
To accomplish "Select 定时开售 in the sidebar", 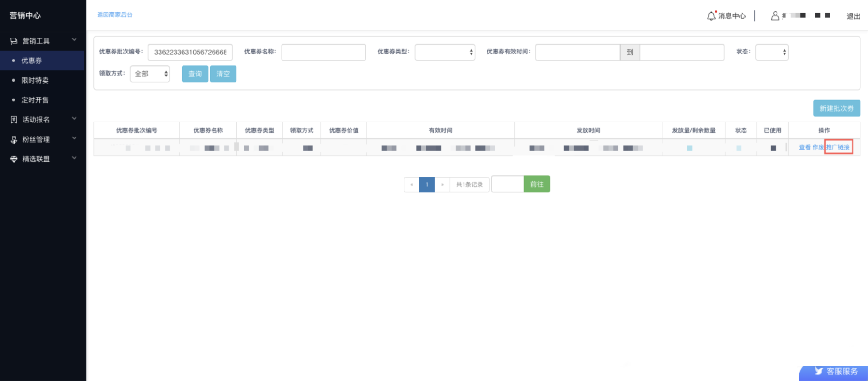I will coord(35,100).
